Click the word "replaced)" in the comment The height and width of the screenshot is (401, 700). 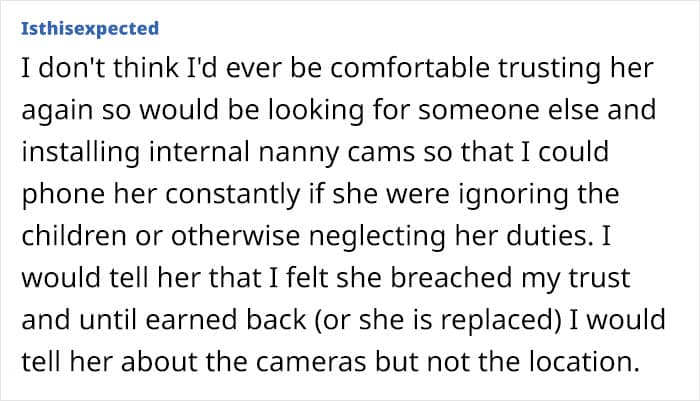click(x=501, y=321)
